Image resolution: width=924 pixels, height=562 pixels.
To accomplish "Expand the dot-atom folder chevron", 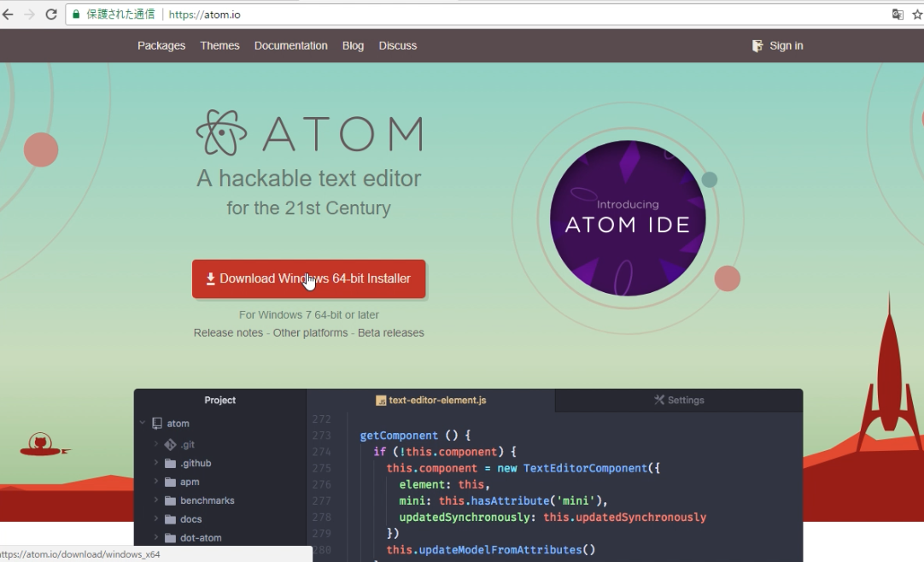I will [x=156, y=537].
